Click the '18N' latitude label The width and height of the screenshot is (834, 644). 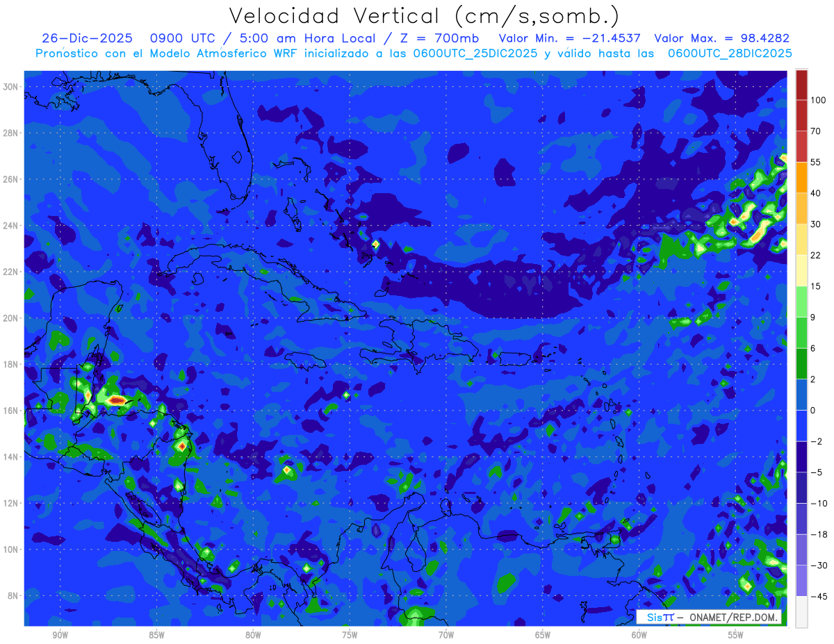[12, 364]
